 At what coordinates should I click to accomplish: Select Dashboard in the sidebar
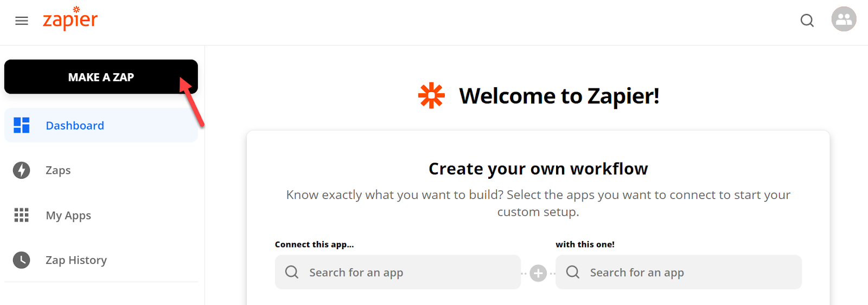(x=101, y=125)
